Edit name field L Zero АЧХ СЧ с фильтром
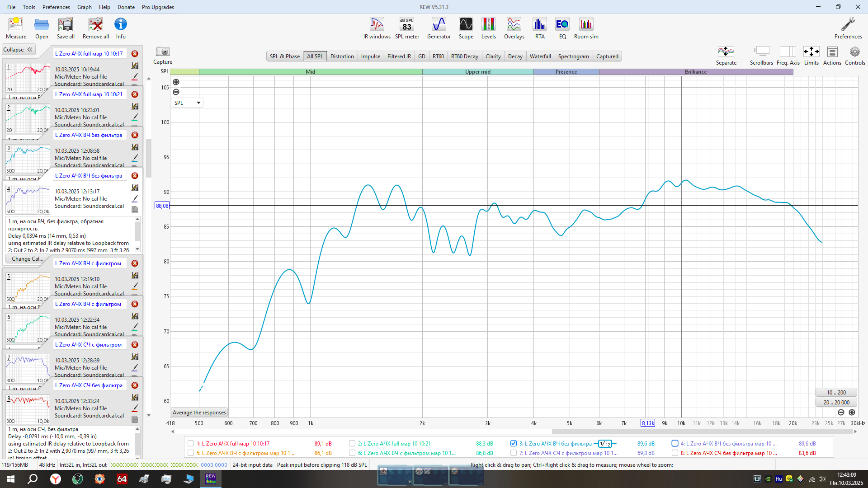 90,345
